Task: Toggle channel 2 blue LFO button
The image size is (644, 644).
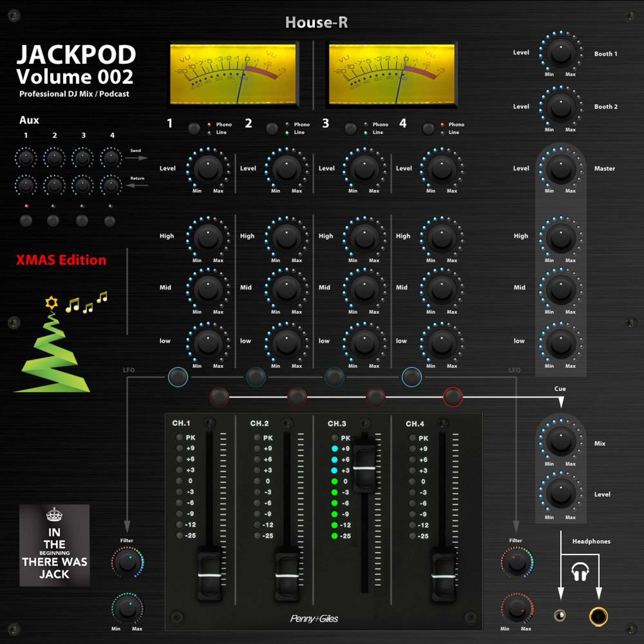Action: click(256, 377)
